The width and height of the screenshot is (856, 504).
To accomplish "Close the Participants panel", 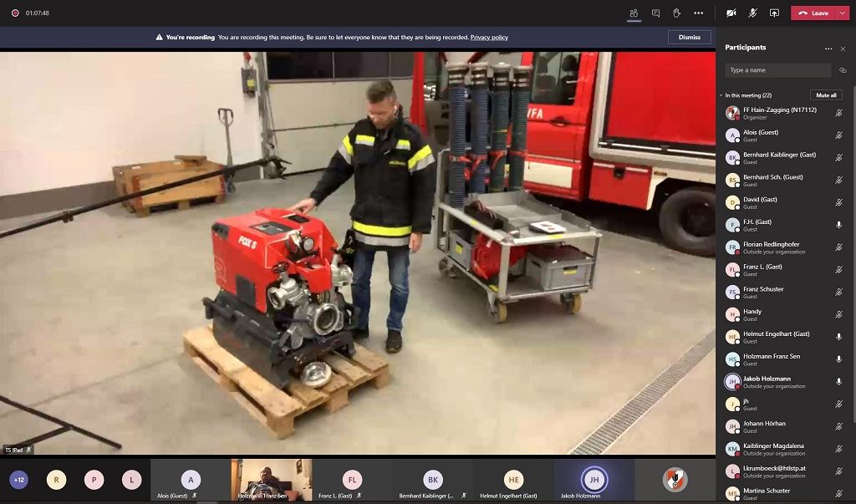I will tap(843, 48).
